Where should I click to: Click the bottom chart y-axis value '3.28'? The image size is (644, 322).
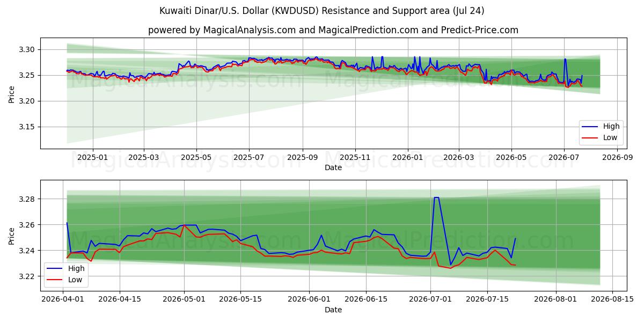[27, 199]
